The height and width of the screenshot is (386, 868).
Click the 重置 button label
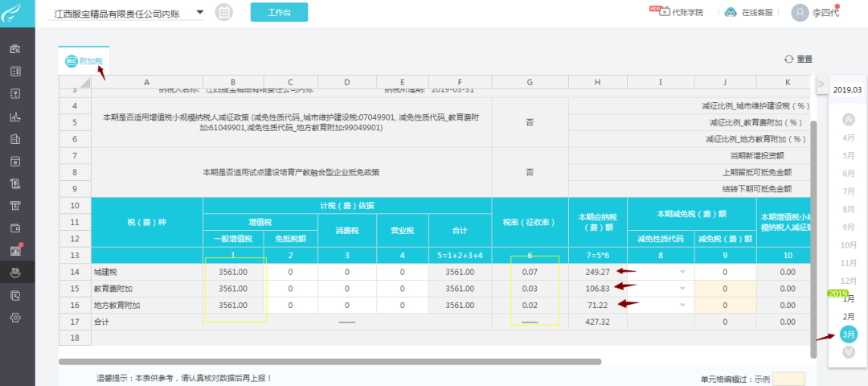805,60
